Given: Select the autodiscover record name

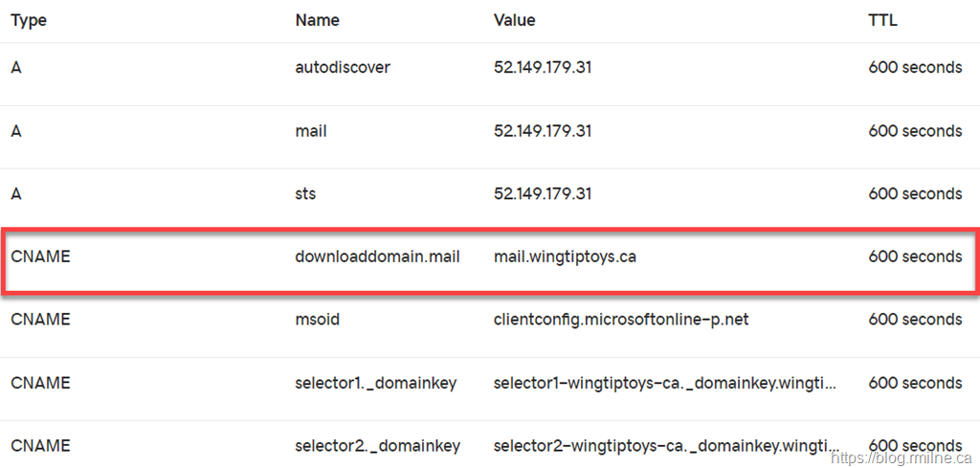Looking at the screenshot, I should [x=343, y=68].
